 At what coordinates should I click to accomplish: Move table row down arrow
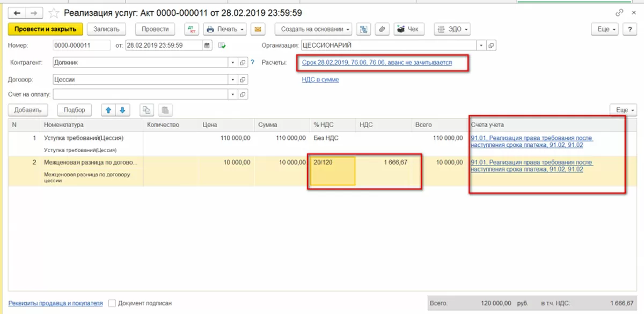(122, 110)
